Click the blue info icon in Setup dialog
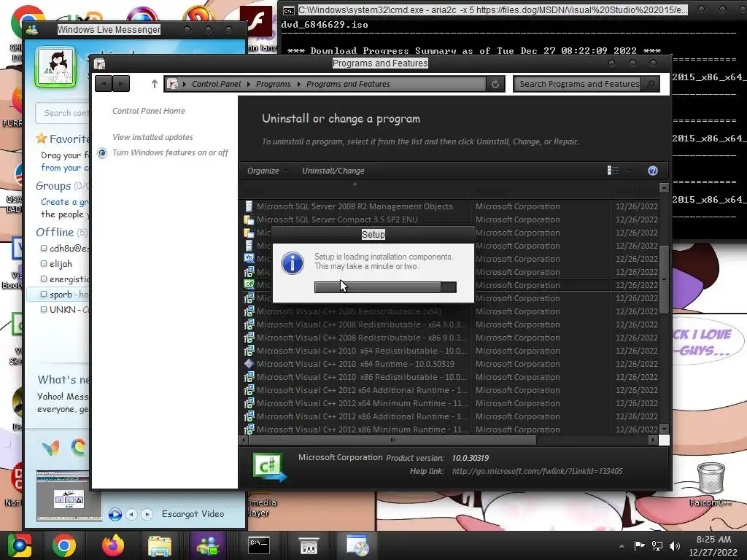 pyautogui.click(x=292, y=263)
